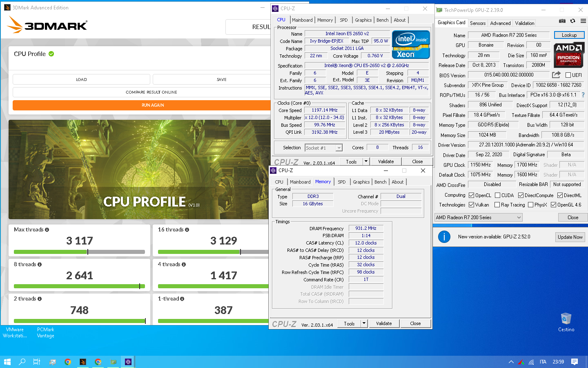The height and width of the screenshot is (368, 588).
Task: Switch to Sensors tab in GPU-Z
Action: [x=478, y=23]
